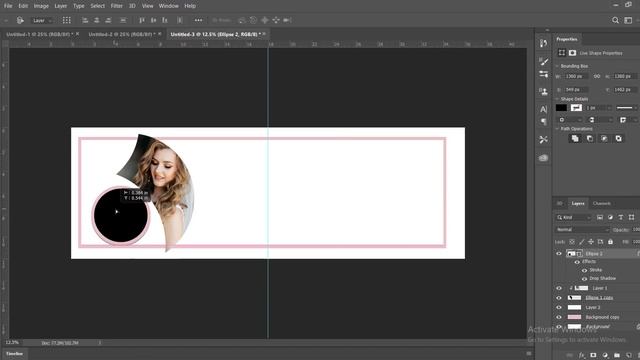
Task: Switch to the Channels panel tab
Action: (602, 203)
